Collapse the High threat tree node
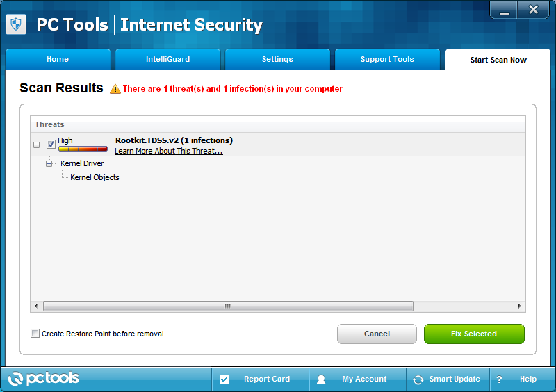 (x=37, y=145)
